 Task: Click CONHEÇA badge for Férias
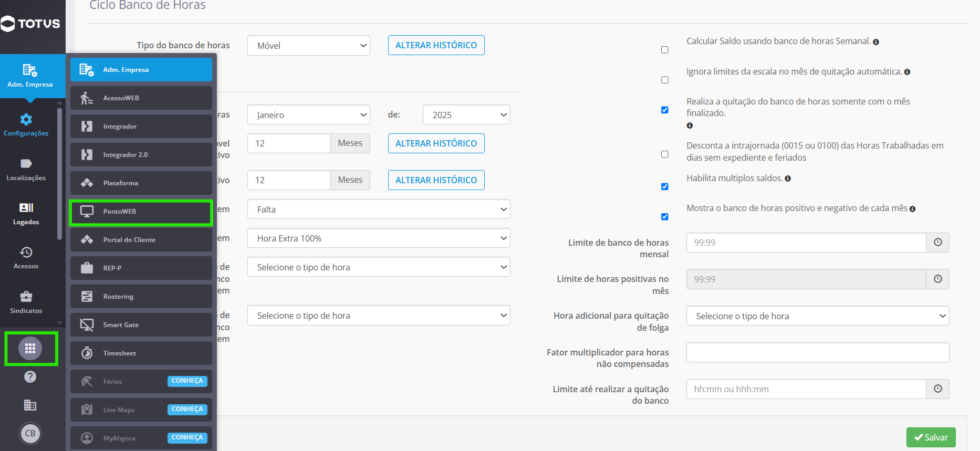pos(187,381)
